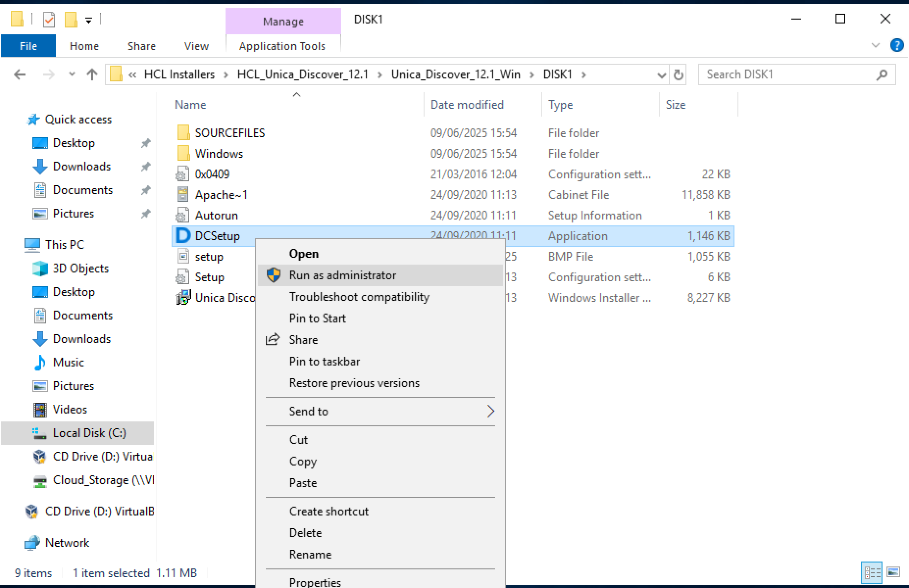Image resolution: width=909 pixels, height=588 pixels.
Task: Click the 0x0409 configuration file icon
Action: [182, 174]
